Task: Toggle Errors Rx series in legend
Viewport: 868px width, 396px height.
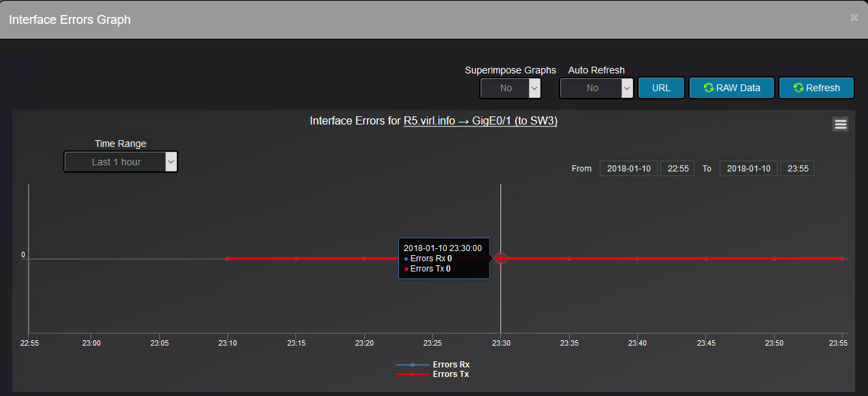Action: click(x=451, y=365)
